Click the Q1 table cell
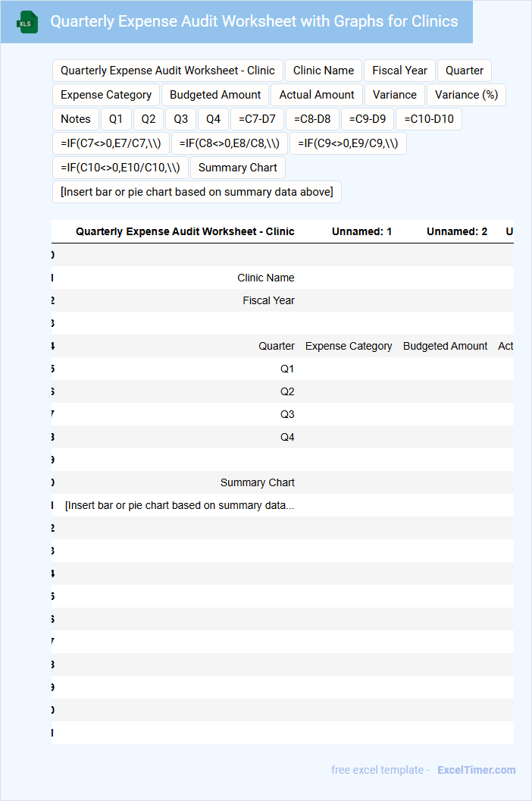This screenshot has width=532, height=801. tap(287, 369)
